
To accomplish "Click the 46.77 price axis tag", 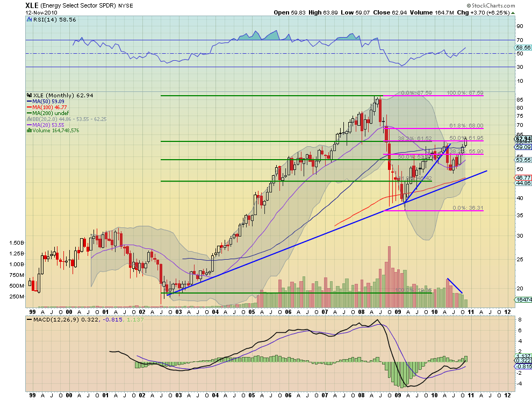I will (x=523, y=177).
